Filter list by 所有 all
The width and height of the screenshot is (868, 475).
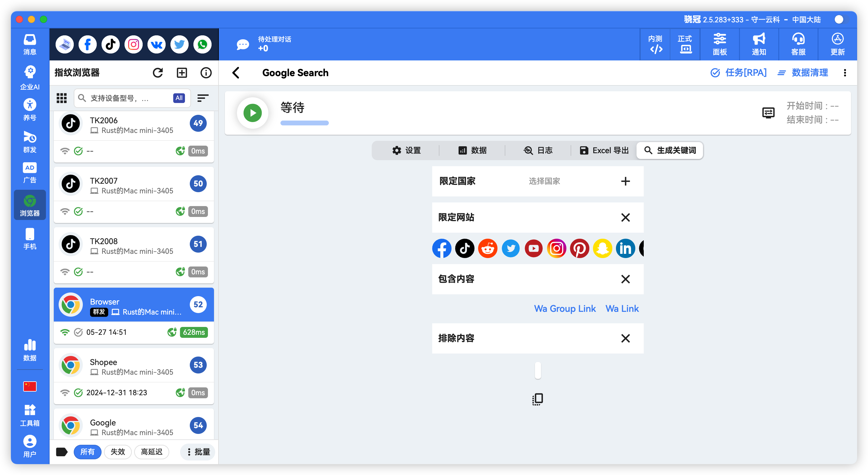[87, 452]
